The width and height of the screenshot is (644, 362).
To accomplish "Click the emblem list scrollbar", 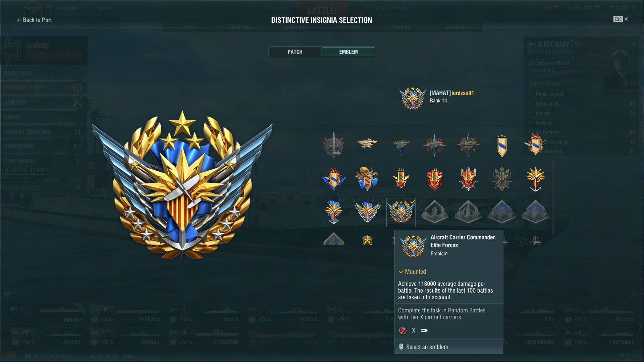I will (x=553, y=198).
